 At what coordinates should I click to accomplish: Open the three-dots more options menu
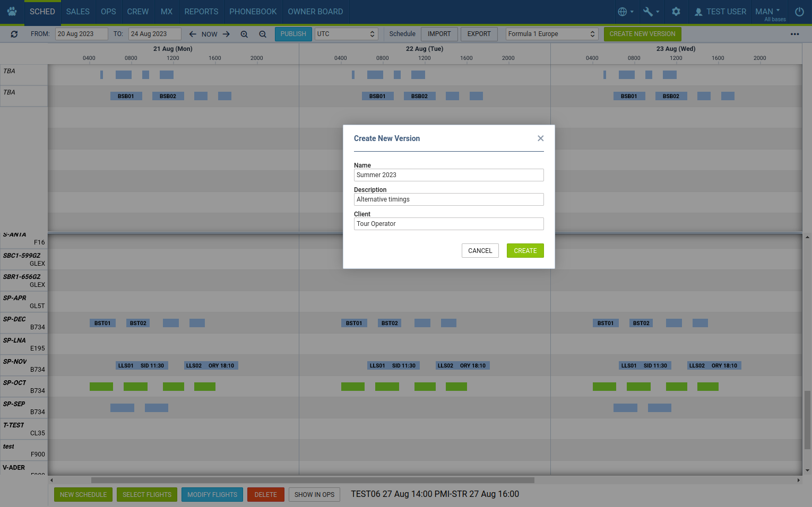[794, 34]
